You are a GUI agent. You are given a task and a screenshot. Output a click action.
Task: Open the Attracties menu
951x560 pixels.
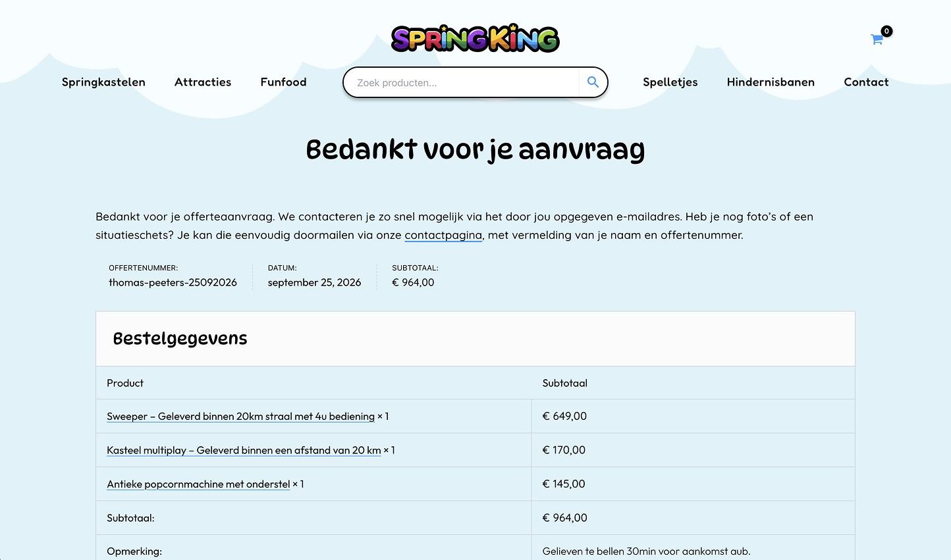203,82
